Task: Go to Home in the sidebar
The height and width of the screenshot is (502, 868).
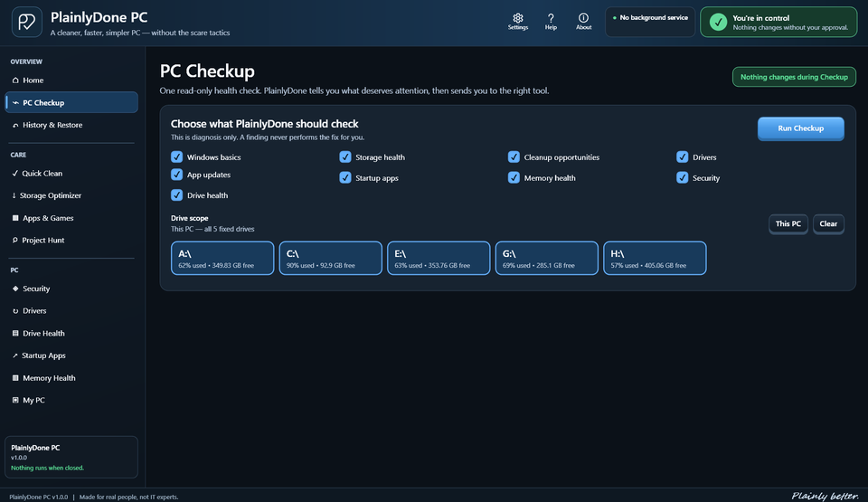Action: click(x=71, y=81)
